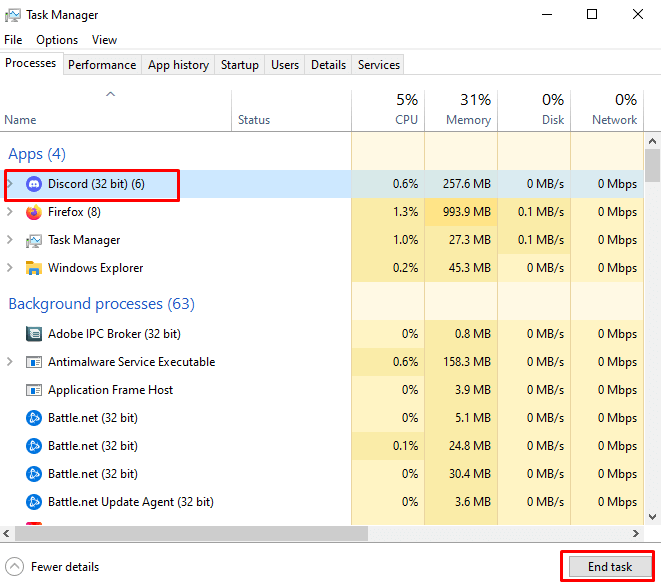Click the Antimalware Service Executable icon
The height and width of the screenshot is (583, 661).
(x=34, y=362)
